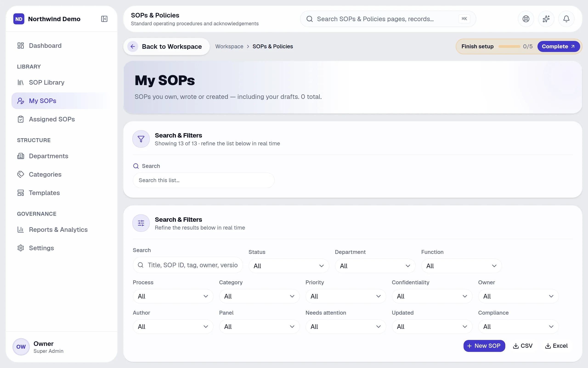Create a New SOP
Viewport: 588px width, 368px height.
click(484, 346)
